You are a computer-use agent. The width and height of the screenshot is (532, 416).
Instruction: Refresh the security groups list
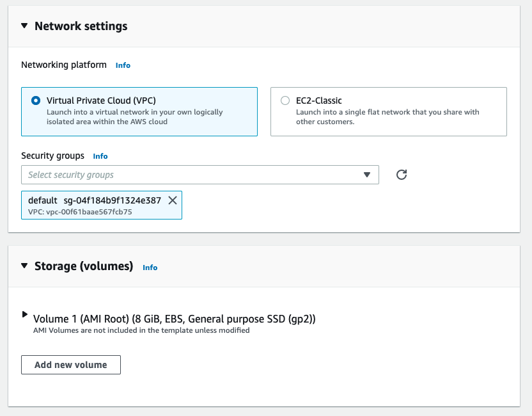(402, 175)
